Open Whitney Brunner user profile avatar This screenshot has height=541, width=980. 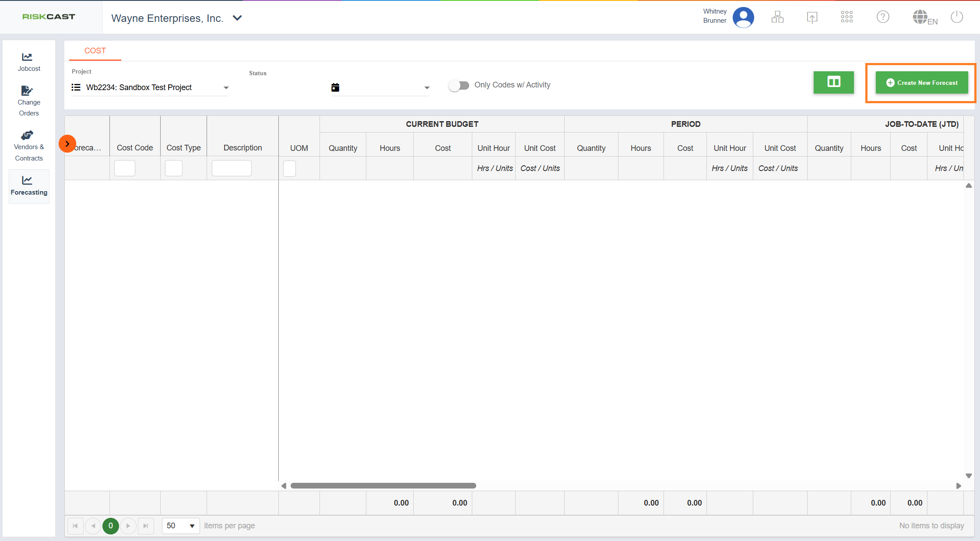[x=743, y=17]
